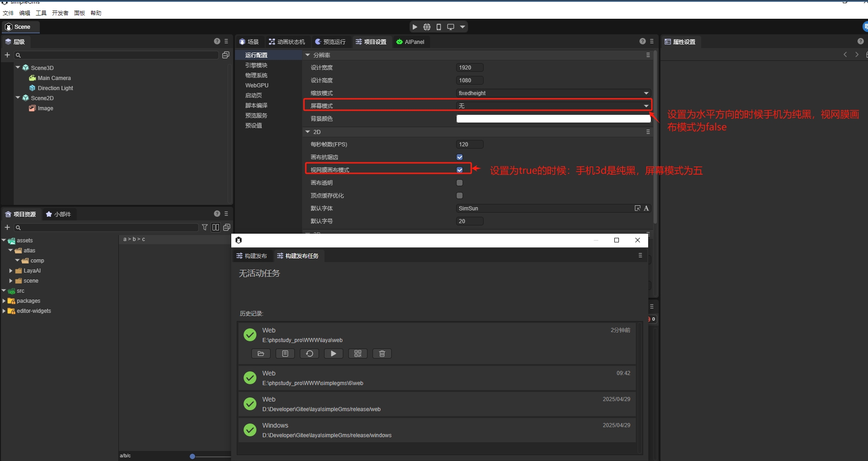Select WebGPU in settings sidebar
The width and height of the screenshot is (868, 461).
(x=256, y=85)
